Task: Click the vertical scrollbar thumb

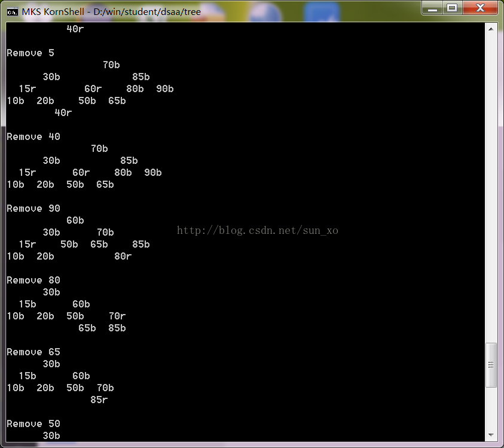Action: click(491, 365)
